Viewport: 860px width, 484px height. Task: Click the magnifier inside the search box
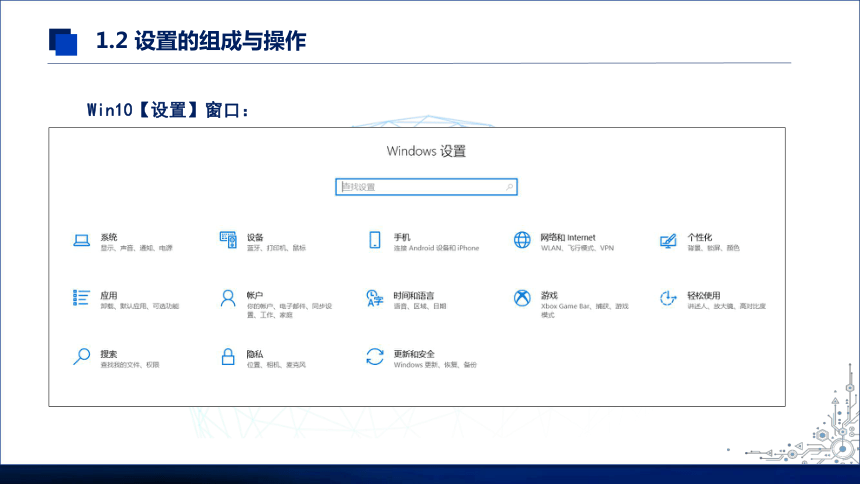pos(510,187)
